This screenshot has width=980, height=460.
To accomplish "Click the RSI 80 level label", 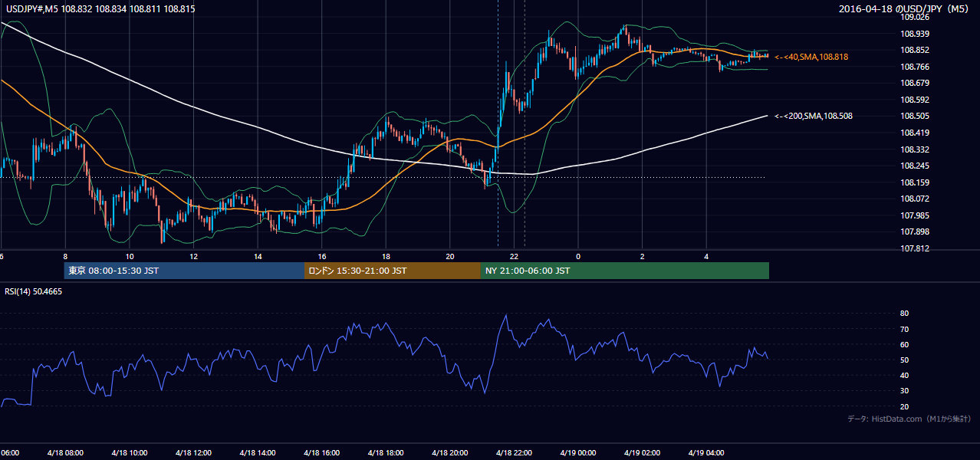I will click(x=904, y=314).
